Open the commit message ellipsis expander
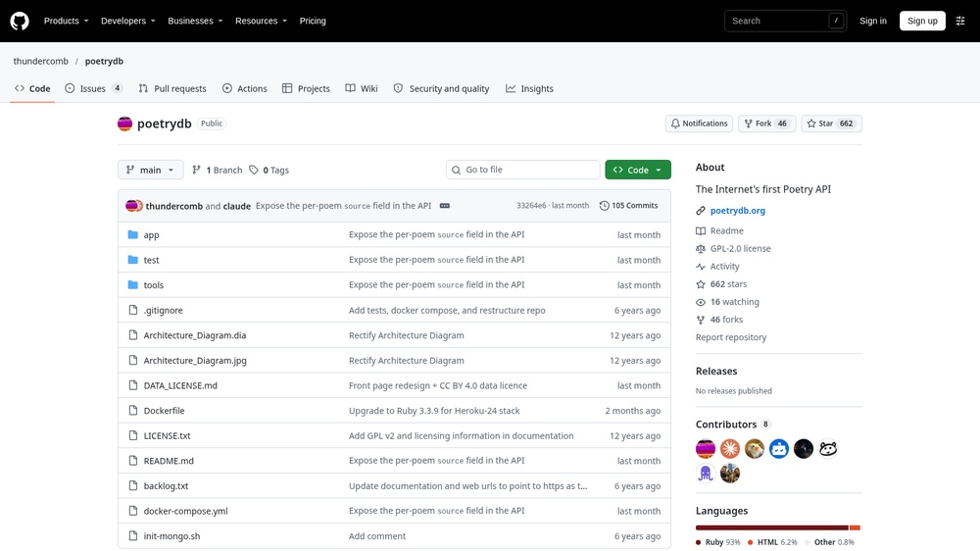This screenshot has height=551, width=980. point(444,206)
